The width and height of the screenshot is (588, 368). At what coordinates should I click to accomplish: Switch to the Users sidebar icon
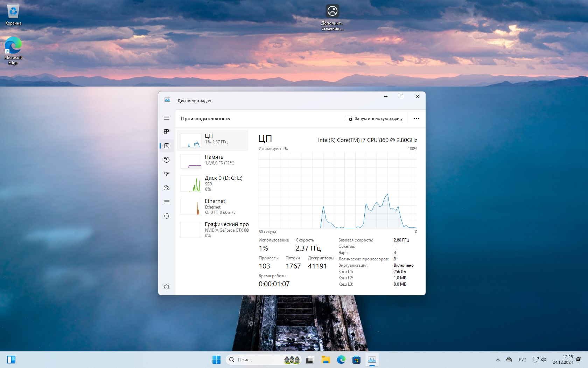pos(167,188)
